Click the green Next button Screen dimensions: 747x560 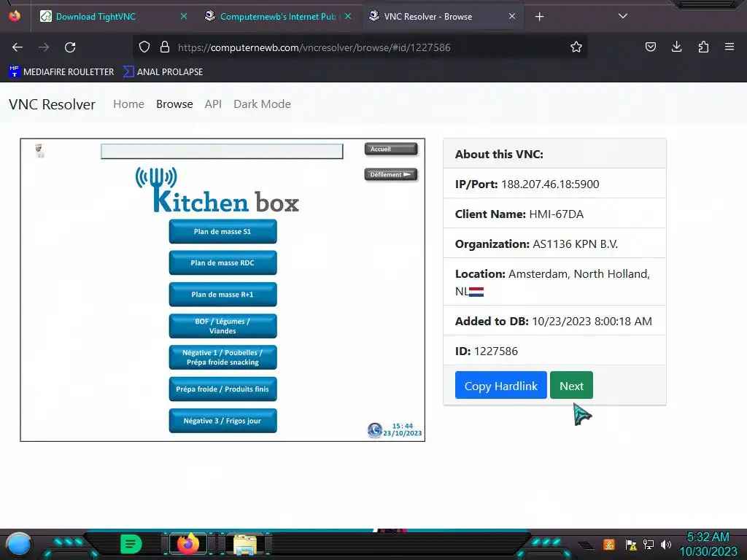coord(571,385)
